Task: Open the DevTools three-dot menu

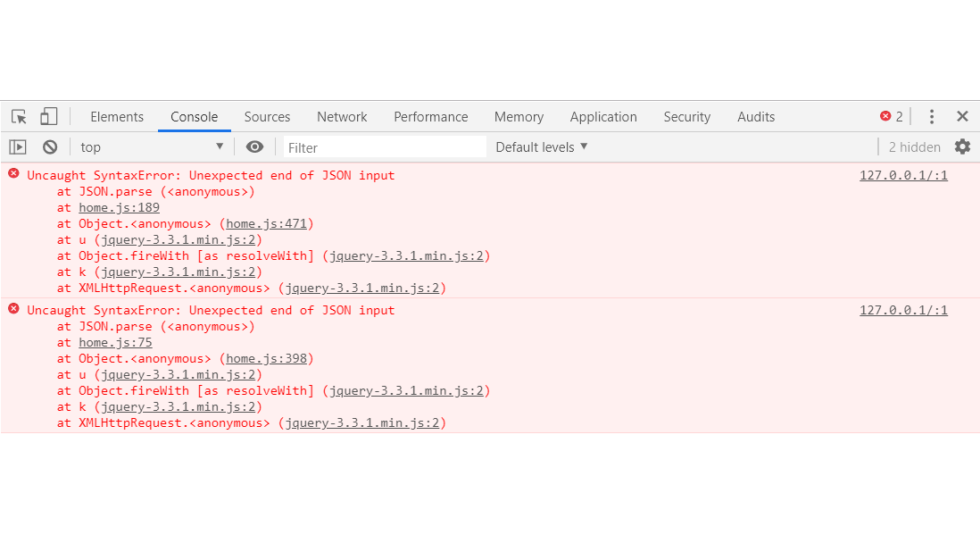Action: click(x=932, y=117)
